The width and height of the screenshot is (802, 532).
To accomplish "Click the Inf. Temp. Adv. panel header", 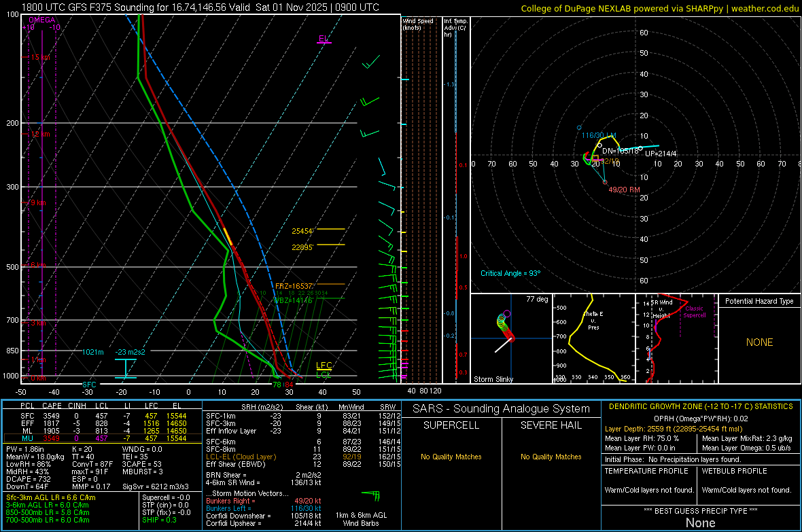I will (455, 28).
